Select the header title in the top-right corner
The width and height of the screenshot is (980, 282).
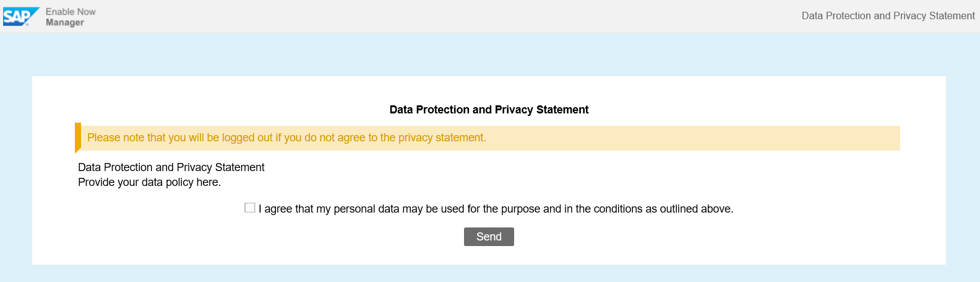[888, 16]
